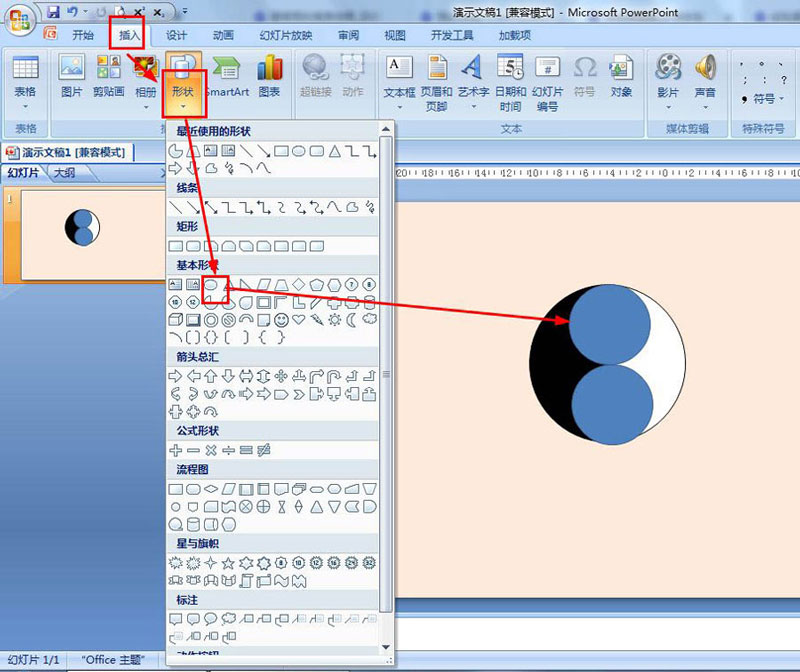Select the diamond shape under 基本形状

click(x=298, y=284)
